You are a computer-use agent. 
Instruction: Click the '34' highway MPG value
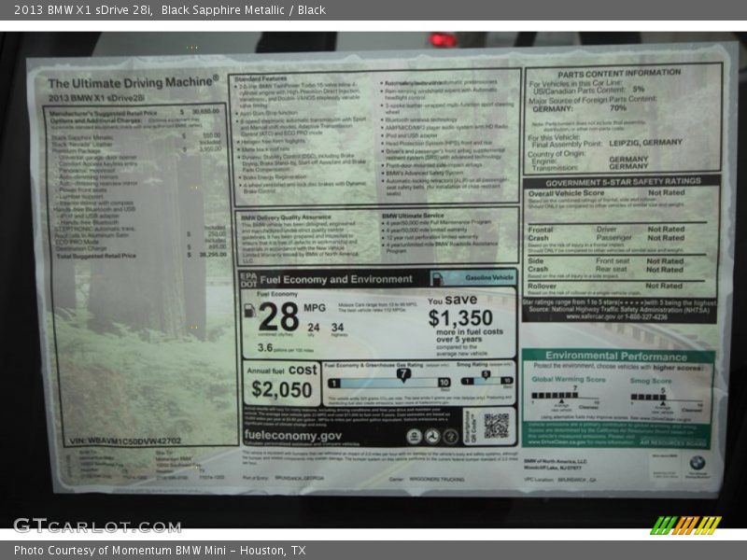tap(338, 328)
